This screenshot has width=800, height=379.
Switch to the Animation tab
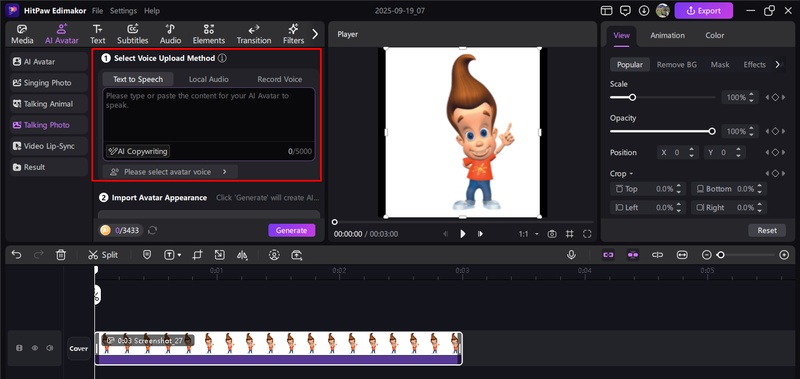[667, 35]
